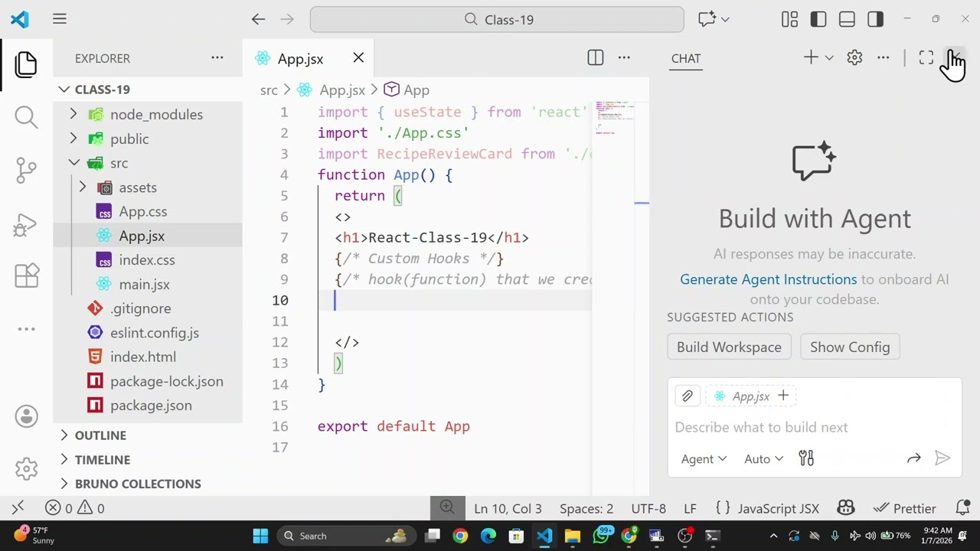Open the Agent mode dropdown
The height and width of the screenshot is (551, 980).
coord(704,458)
